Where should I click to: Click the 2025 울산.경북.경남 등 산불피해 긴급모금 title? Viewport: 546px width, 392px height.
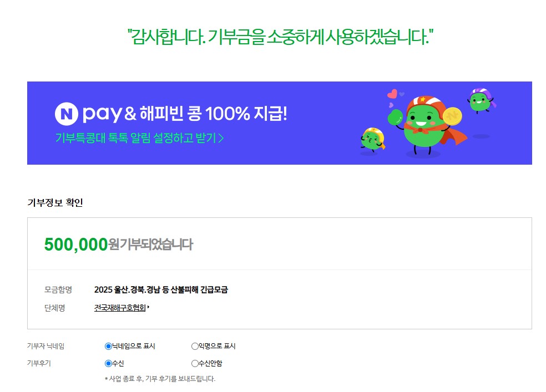point(161,290)
